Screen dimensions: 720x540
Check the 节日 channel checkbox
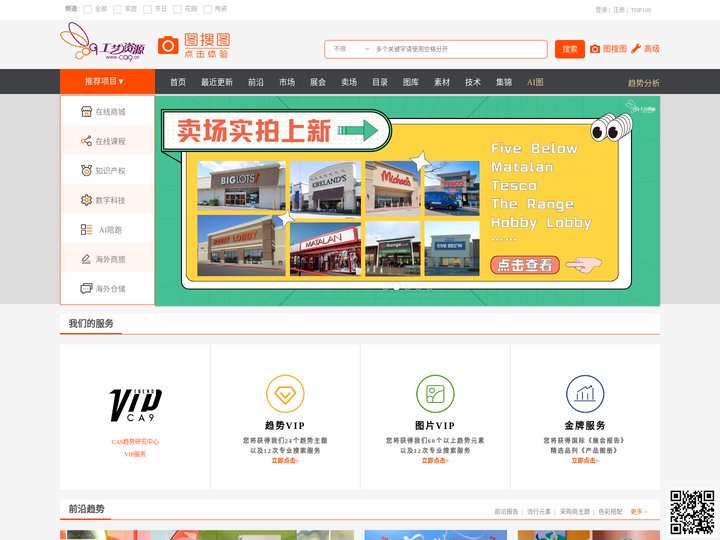pyautogui.click(x=147, y=9)
